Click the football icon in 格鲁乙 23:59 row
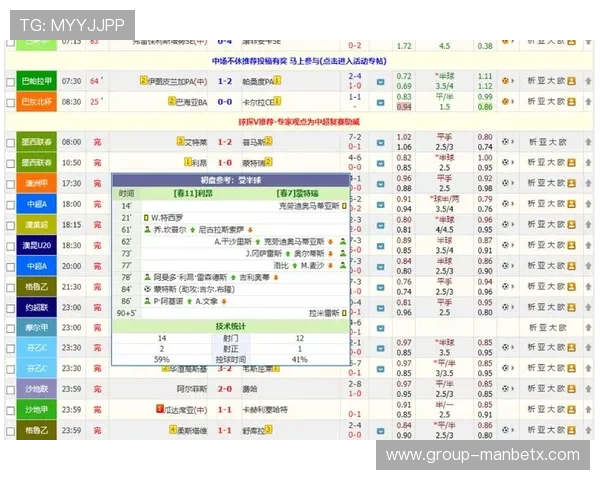The image size is (600, 480). tap(506, 430)
